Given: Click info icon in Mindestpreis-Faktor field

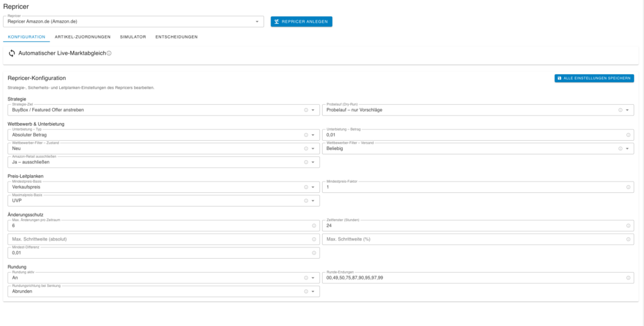Looking at the screenshot, I should pos(628,187).
